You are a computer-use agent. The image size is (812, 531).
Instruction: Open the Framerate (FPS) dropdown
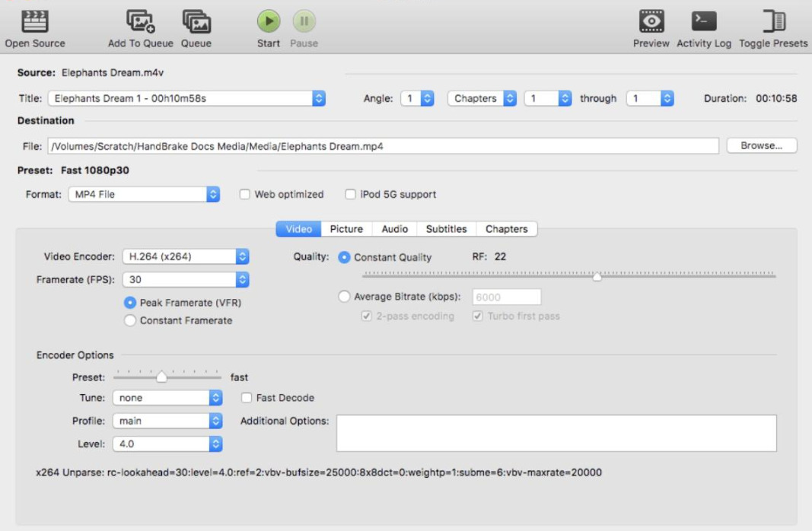coord(186,279)
